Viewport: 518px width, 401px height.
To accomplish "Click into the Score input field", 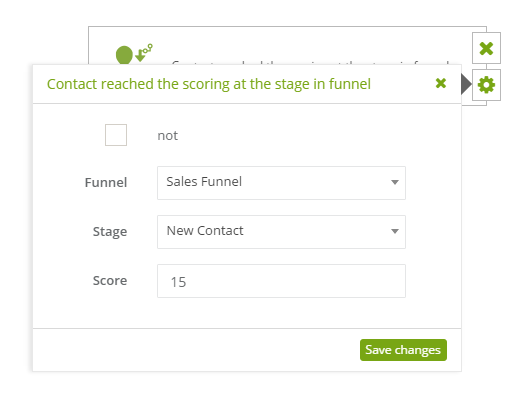I will pyautogui.click(x=281, y=281).
